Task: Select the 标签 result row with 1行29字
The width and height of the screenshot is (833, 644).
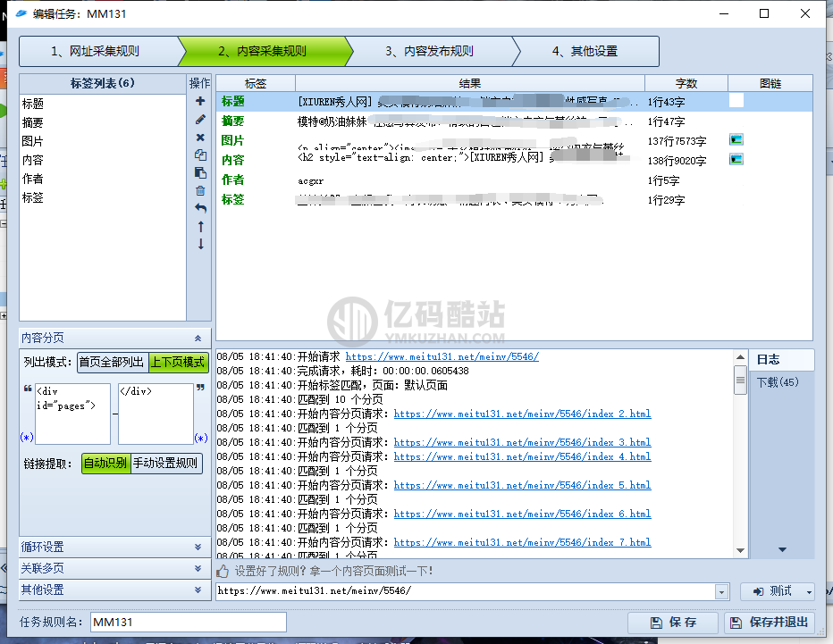Action: [514, 200]
